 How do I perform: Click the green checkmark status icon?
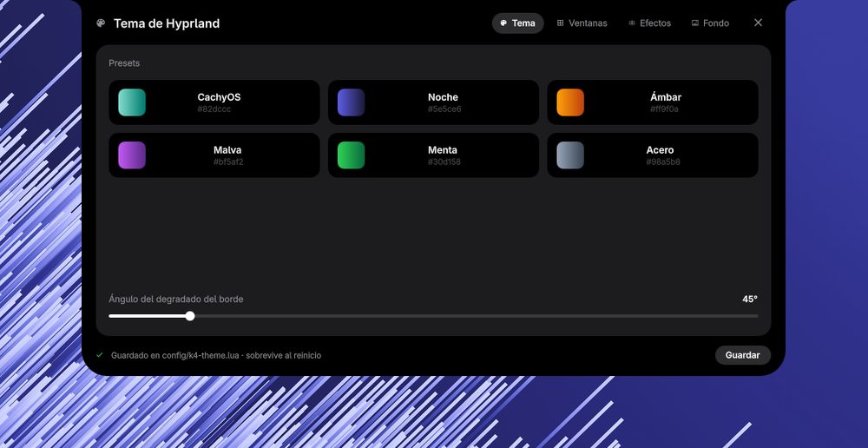pos(100,355)
